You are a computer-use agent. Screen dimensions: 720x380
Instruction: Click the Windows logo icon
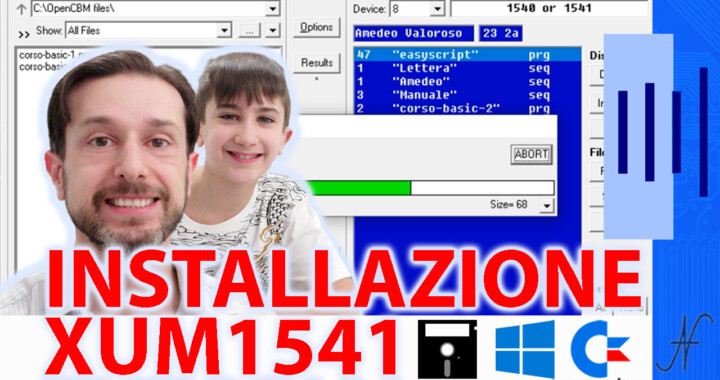coord(525,349)
